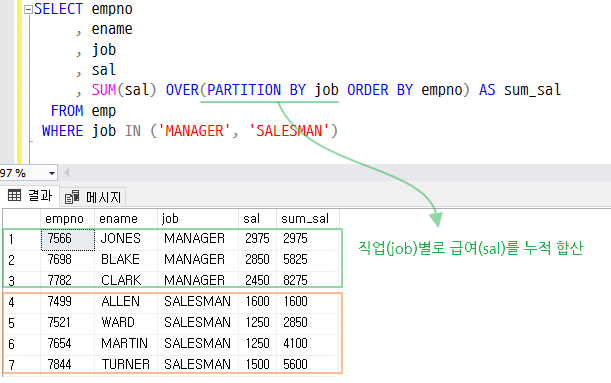611x383 pixels.
Task: Switch to the 메시지 messages tab
Action: tap(93, 197)
